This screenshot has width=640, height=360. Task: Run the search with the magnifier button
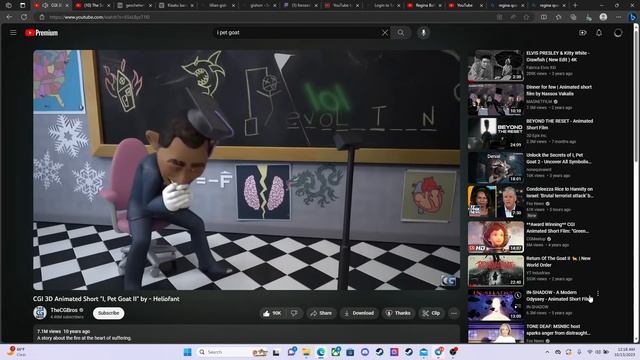point(401,33)
